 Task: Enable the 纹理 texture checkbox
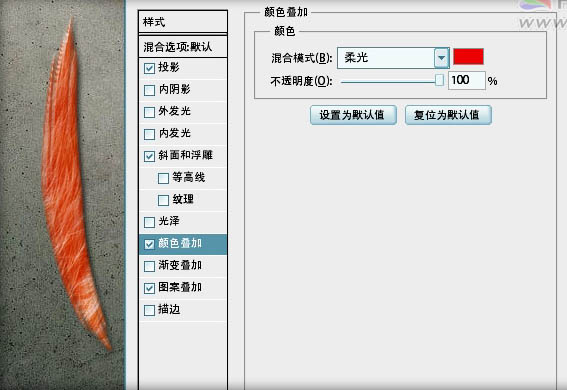163,200
